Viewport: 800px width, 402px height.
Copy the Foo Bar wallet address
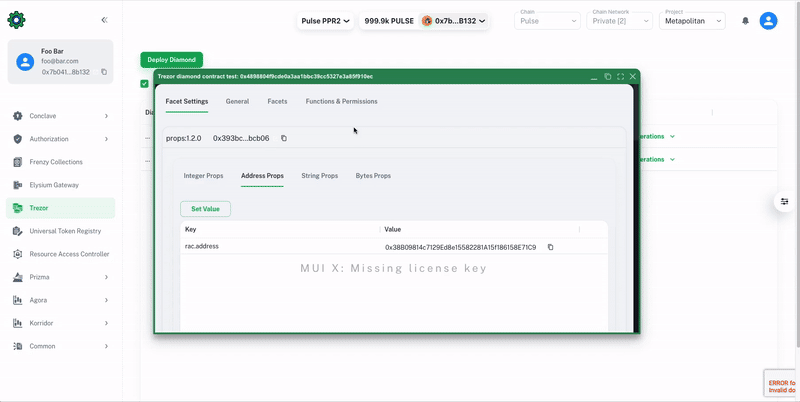point(104,72)
